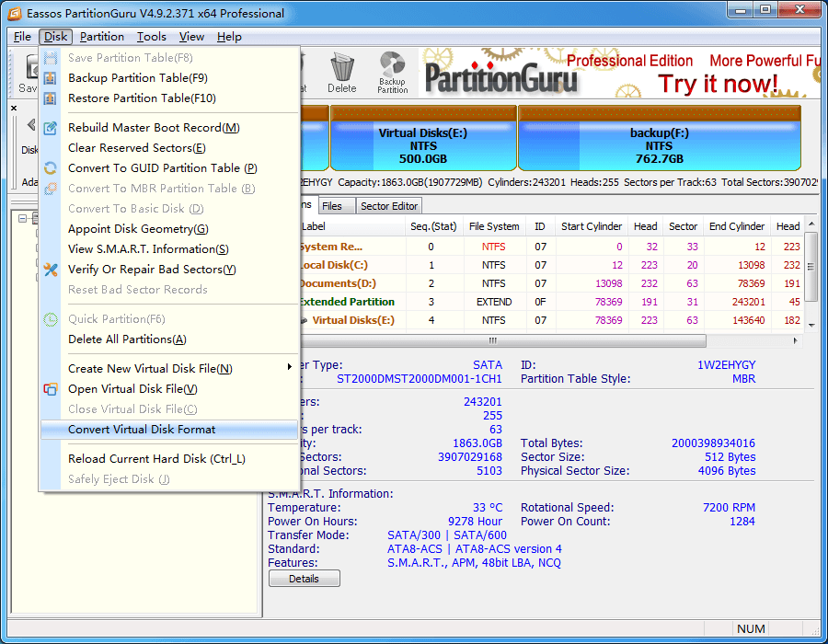This screenshot has height=644, width=828.
Task: Click the Temperature value 33 °C
Action: tap(488, 508)
